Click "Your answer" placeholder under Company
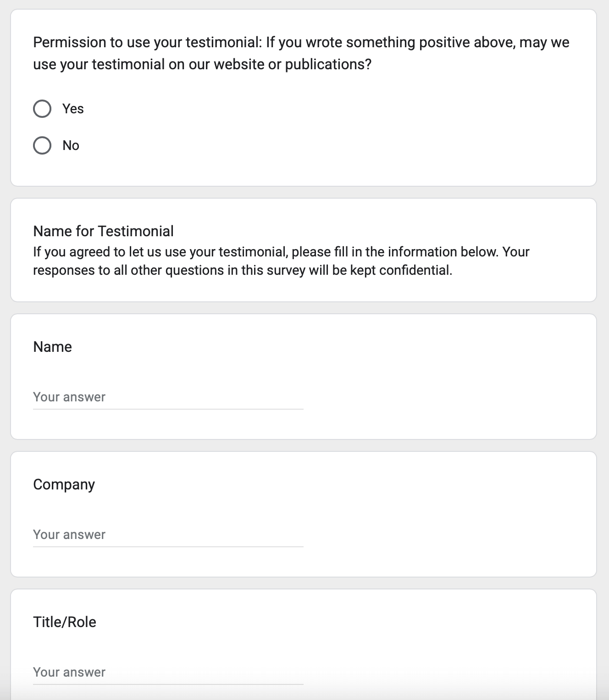 click(69, 535)
